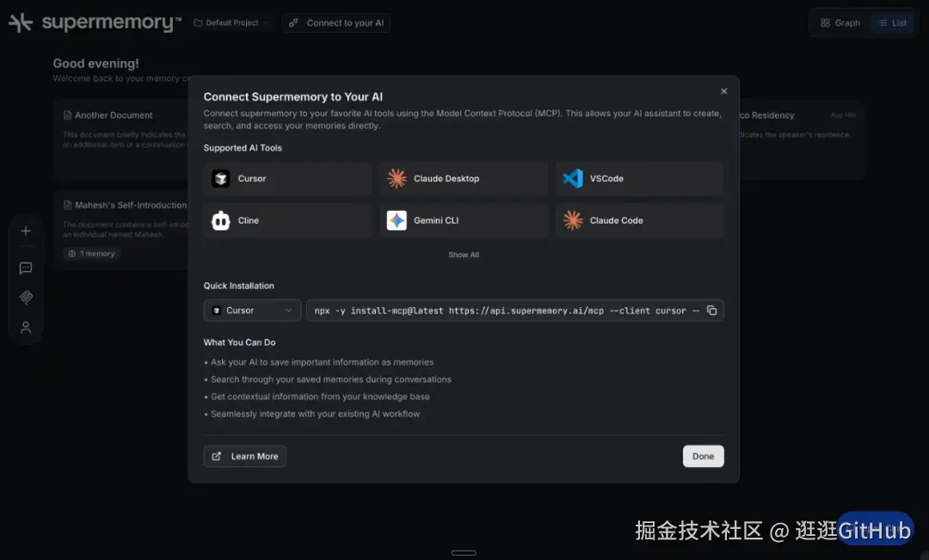
Task: Open the profile icon in the sidebar
Action: [x=26, y=327]
